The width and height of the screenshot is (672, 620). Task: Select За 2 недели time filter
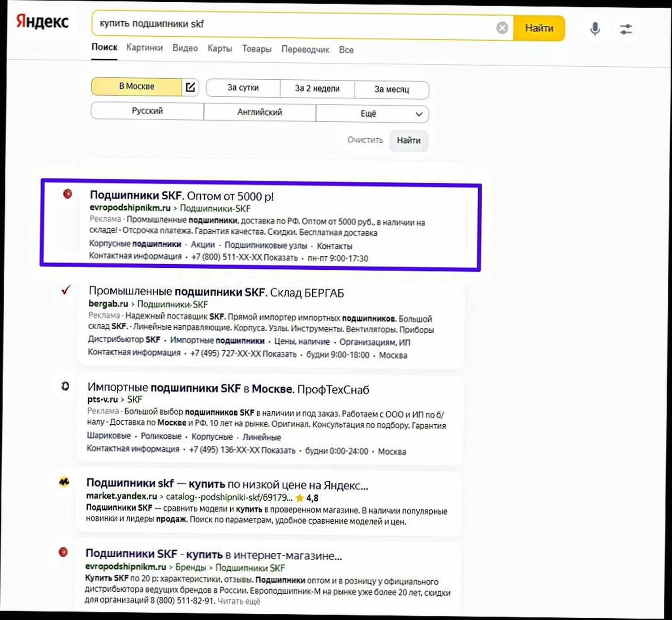[317, 89]
